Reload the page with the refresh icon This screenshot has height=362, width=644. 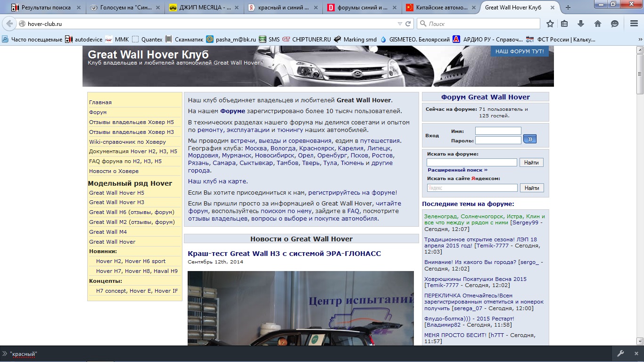tap(408, 24)
